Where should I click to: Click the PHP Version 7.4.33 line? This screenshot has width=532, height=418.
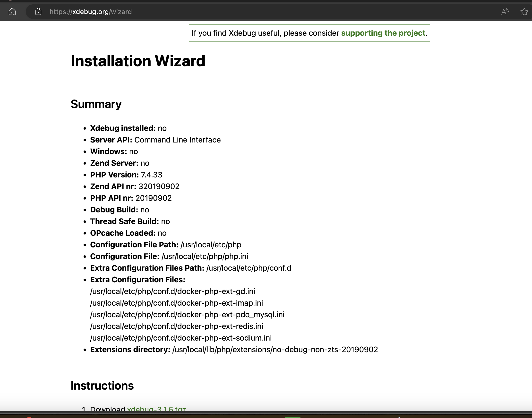pos(126,175)
